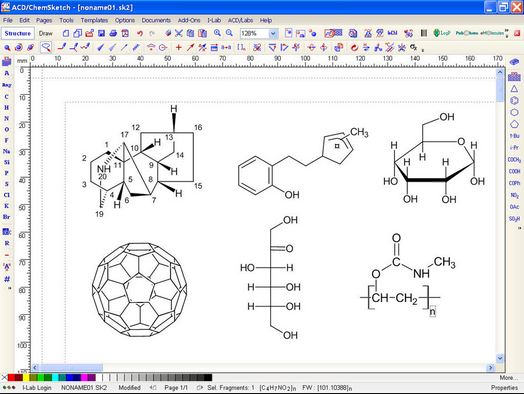Open the File menu

pos(7,20)
